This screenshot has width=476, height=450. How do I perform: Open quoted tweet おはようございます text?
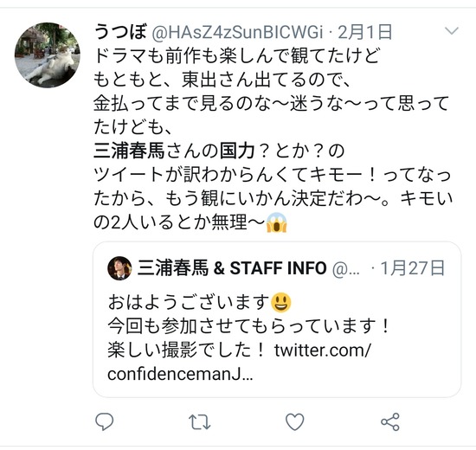point(189,303)
